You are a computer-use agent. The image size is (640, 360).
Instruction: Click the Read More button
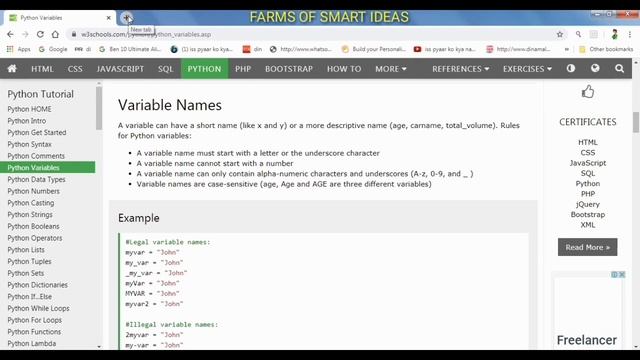pyautogui.click(x=587, y=247)
